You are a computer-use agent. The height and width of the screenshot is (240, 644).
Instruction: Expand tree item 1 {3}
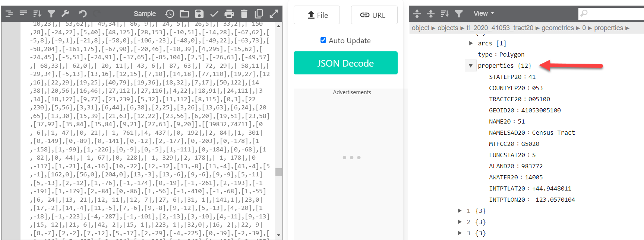[460, 211]
